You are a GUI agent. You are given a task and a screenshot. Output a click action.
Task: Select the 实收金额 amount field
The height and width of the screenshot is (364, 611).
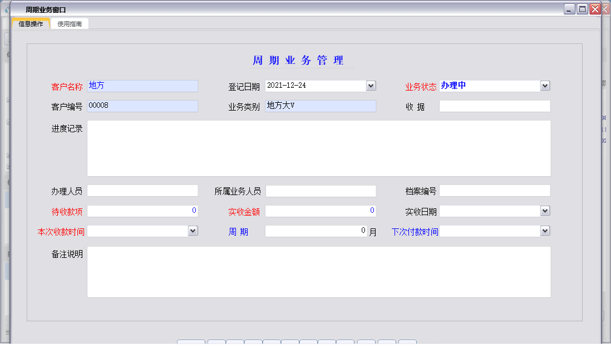(x=320, y=211)
